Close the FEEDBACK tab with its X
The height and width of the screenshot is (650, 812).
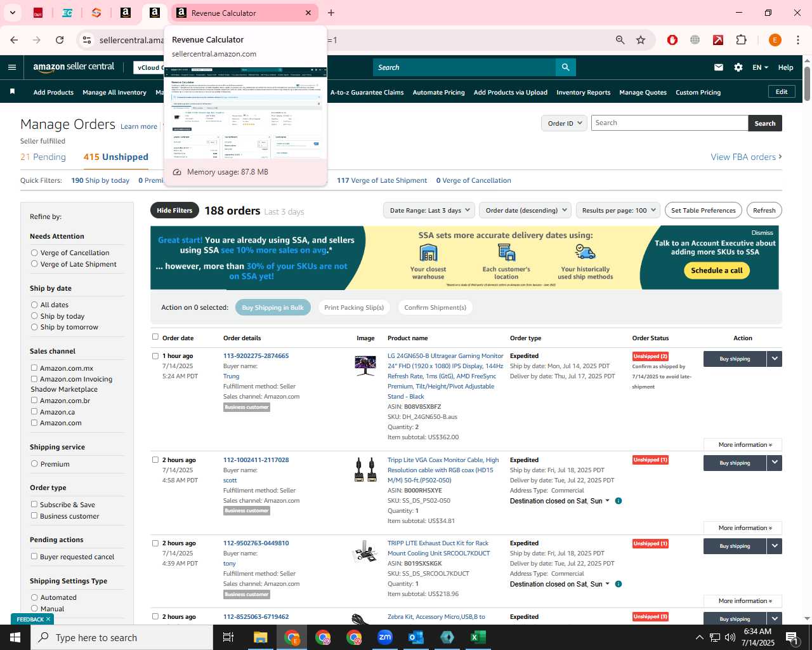pos(48,619)
